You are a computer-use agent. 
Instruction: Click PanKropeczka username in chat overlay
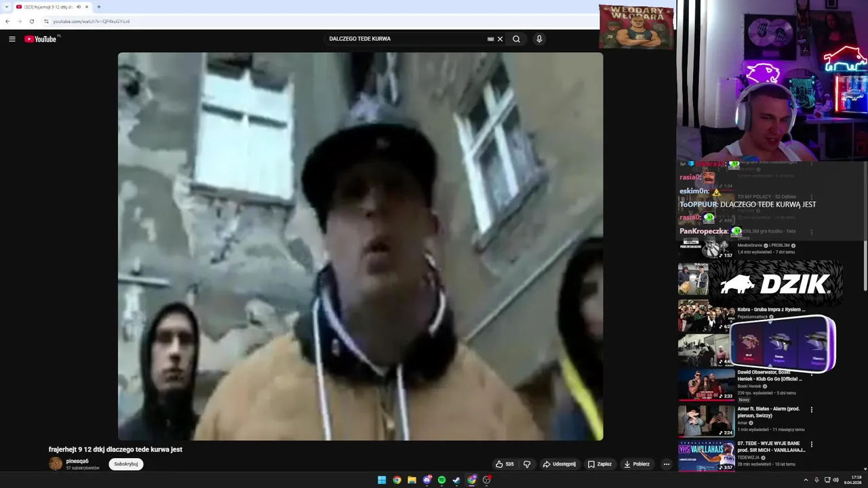(704, 231)
